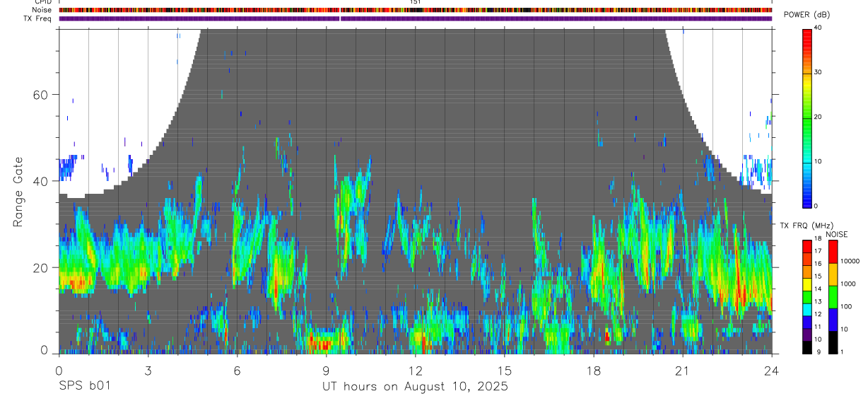Click the CPID value 151 at the top
Viewport: 868px width, 401px height.
[x=415, y=2]
